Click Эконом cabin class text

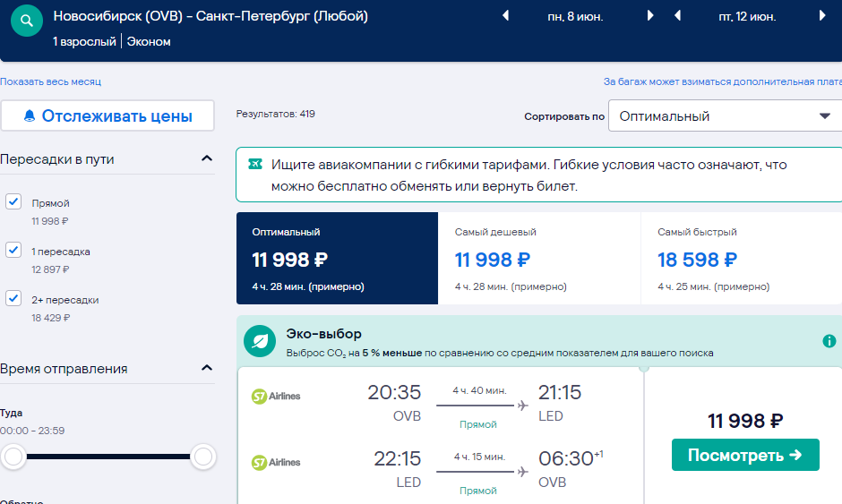149,41
